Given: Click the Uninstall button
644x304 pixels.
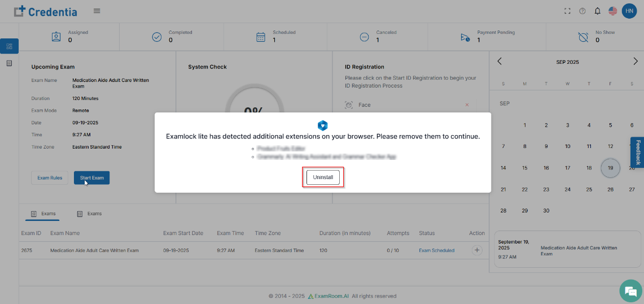Looking at the screenshot, I should coord(323,177).
